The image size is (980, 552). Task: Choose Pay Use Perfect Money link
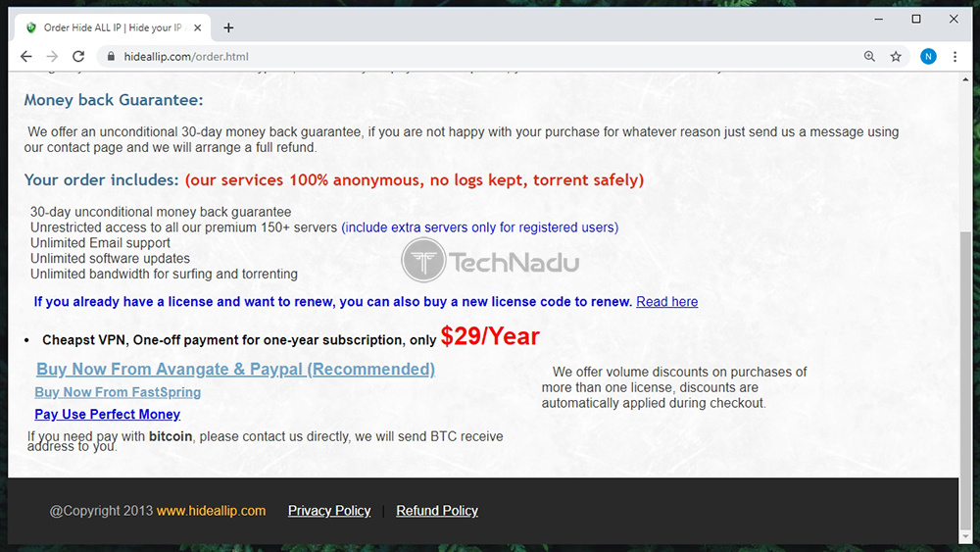[x=108, y=414]
